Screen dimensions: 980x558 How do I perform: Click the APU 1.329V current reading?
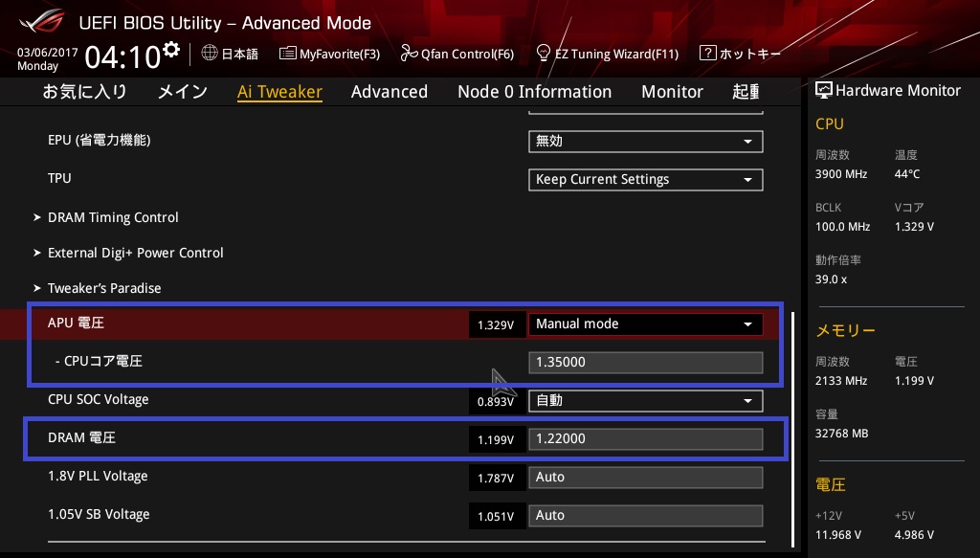[497, 324]
